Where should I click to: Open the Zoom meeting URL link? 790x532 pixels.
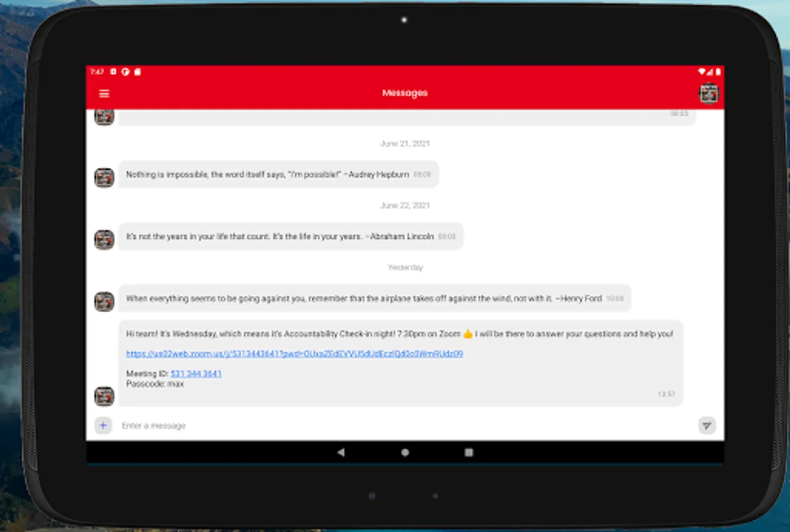pyautogui.click(x=294, y=353)
